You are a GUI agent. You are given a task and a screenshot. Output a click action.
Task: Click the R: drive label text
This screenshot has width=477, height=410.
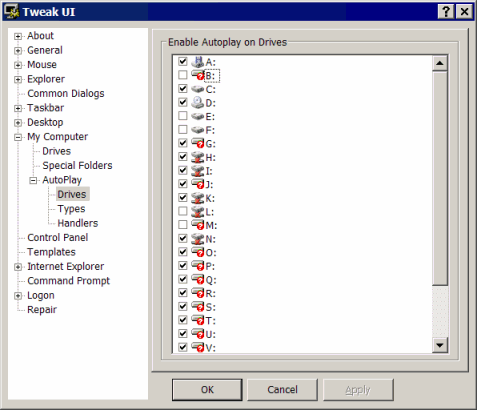(x=210, y=294)
